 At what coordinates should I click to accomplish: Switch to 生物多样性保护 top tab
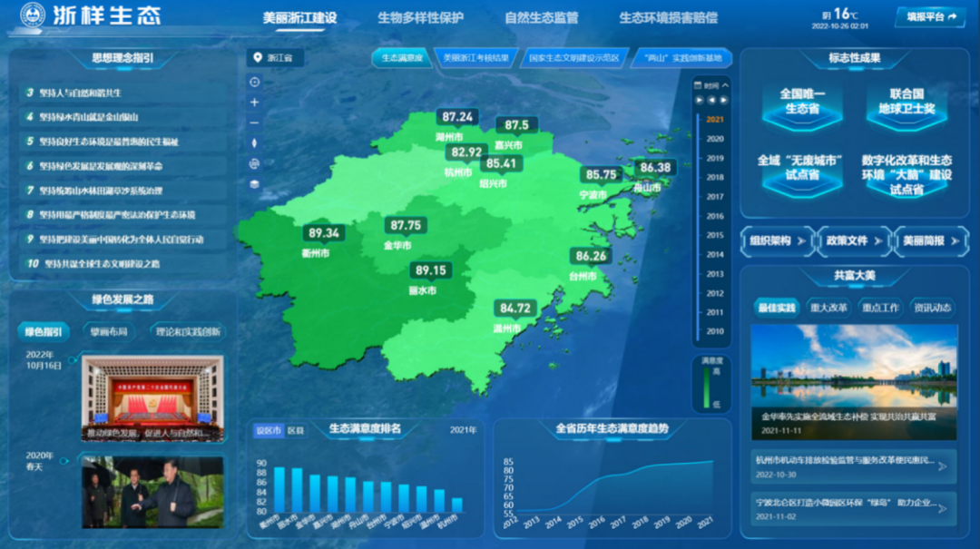(x=420, y=17)
